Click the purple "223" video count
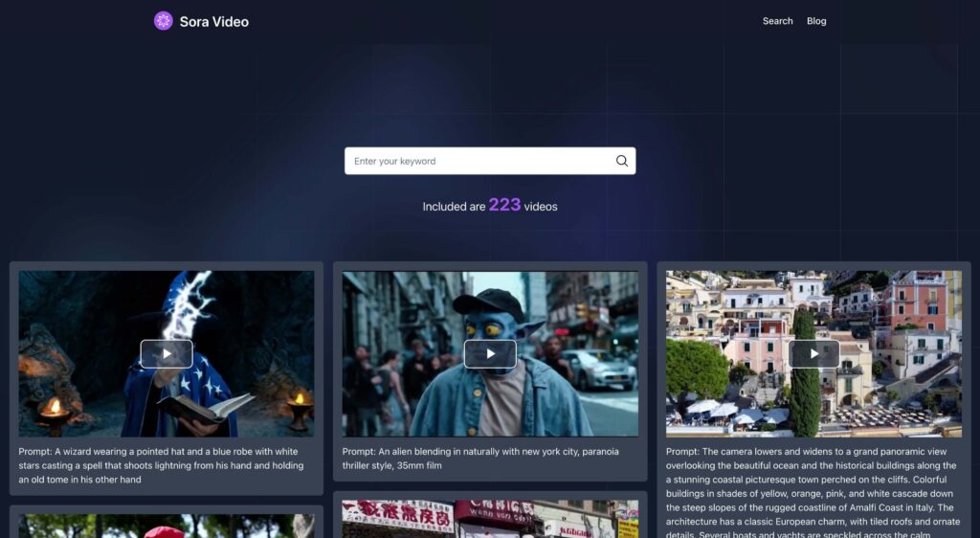Screen dimensions: 980x538 click(x=504, y=204)
